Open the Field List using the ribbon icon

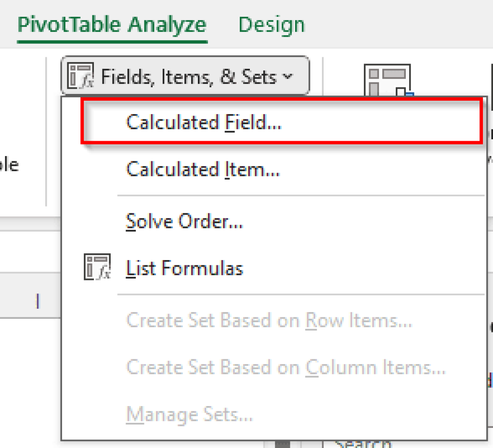click(388, 77)
